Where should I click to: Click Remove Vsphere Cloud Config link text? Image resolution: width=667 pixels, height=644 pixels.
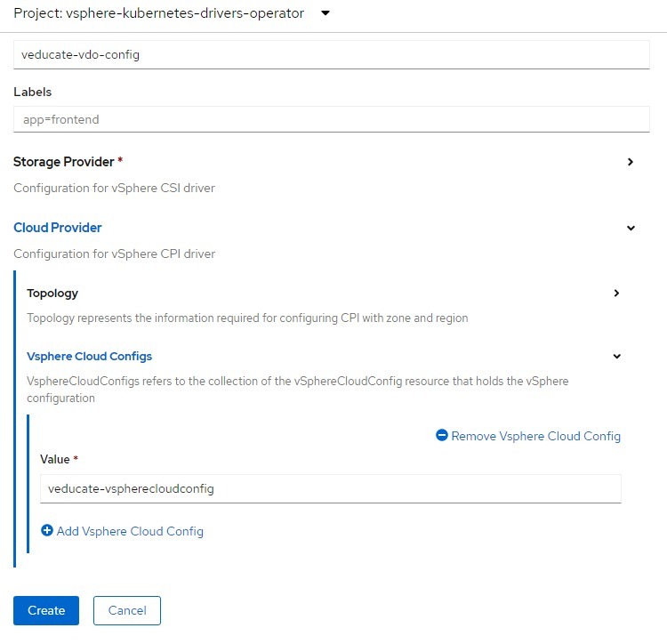[535, 436]
